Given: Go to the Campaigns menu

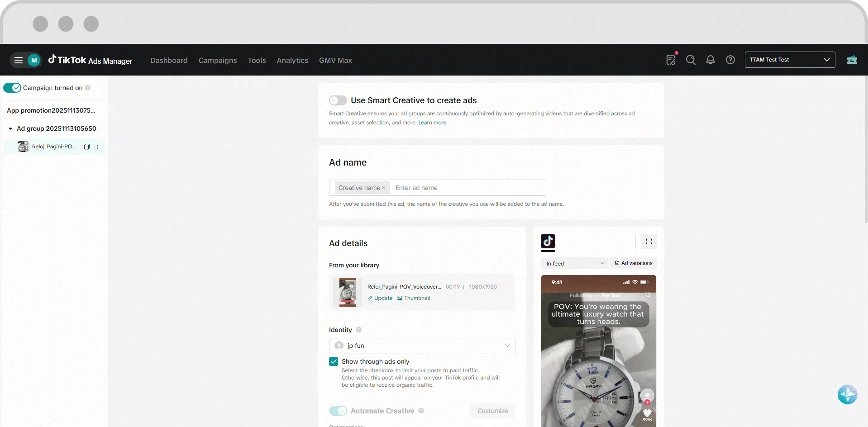Looking at the screenshot, I should pos(218,60).
